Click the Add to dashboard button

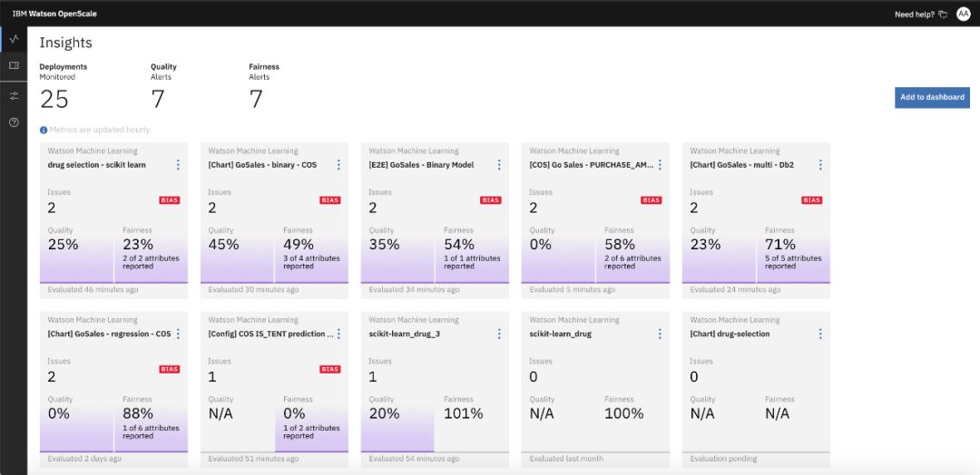pos(932,98)
